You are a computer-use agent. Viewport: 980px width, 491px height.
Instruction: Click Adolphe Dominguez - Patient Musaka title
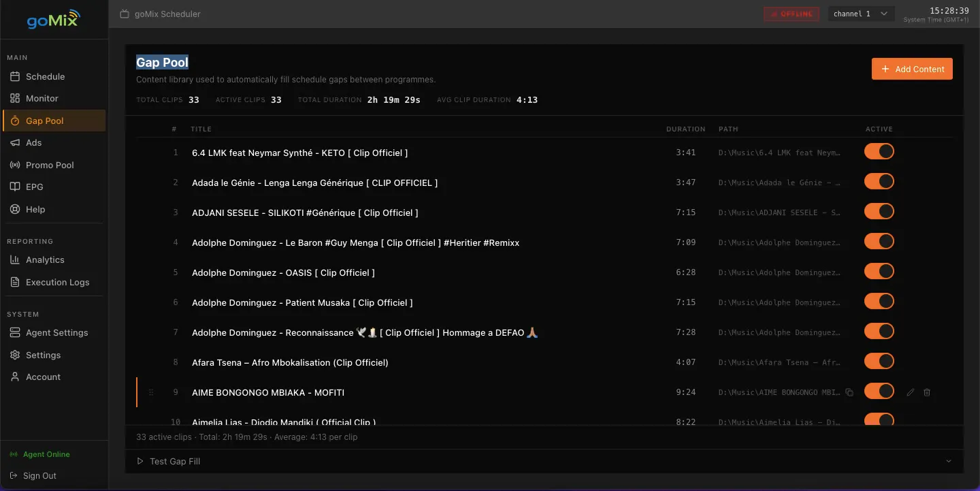tap(302, 302)
